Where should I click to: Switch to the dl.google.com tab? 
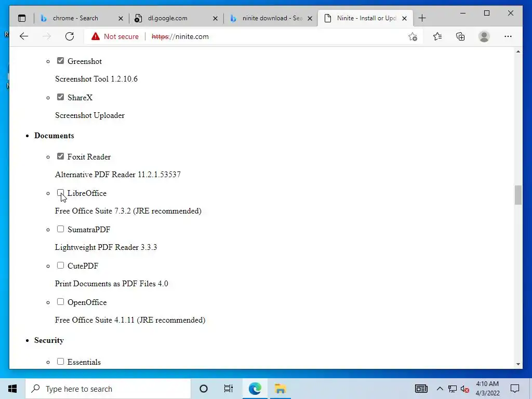[168, 18]
